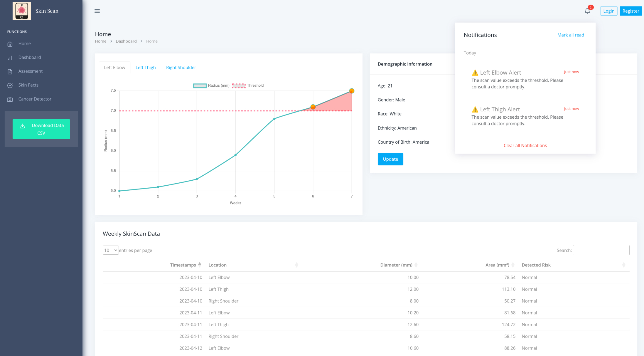Viewport: 644px width, 356px height.
Task: Toggle the Threshold legend item
Action: tap(248, 86)
